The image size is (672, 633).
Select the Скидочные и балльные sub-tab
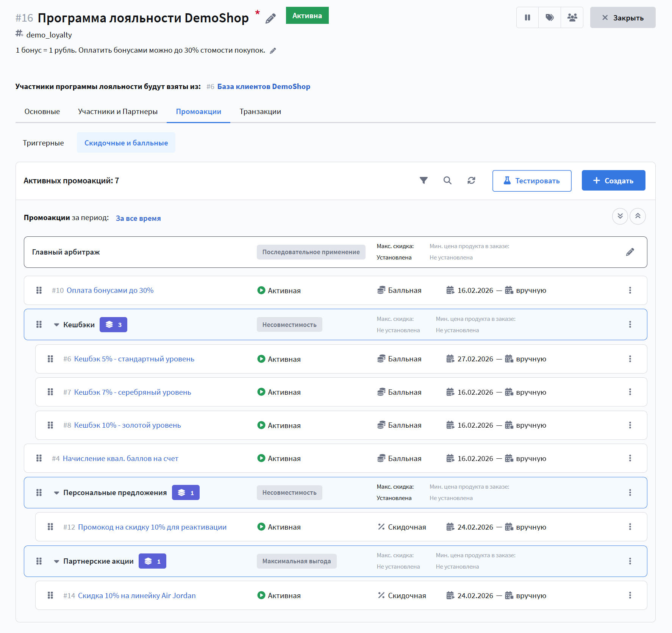[x=126, y=143]
